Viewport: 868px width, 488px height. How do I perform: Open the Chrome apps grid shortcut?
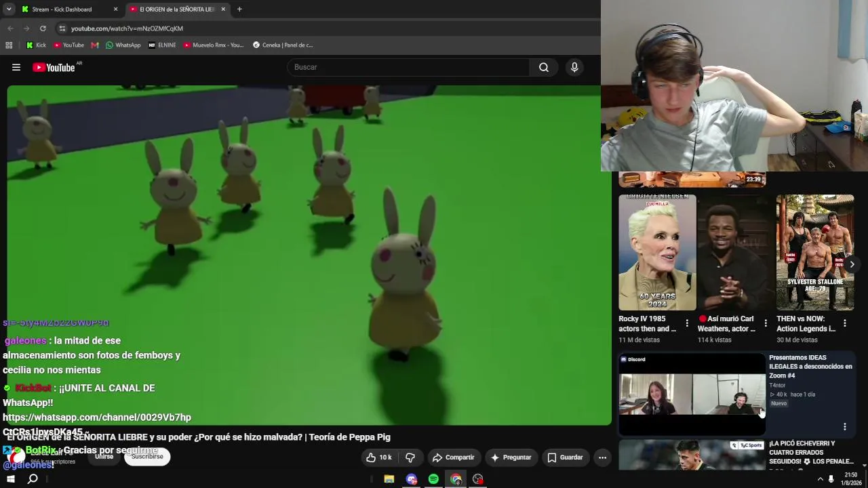[9, 45]
